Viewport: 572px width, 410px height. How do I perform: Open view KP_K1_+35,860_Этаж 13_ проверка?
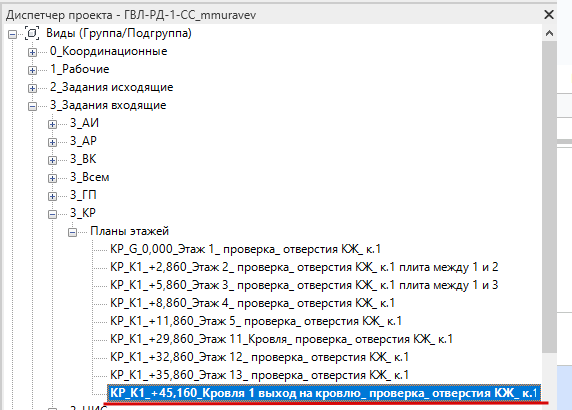(259, 375)
